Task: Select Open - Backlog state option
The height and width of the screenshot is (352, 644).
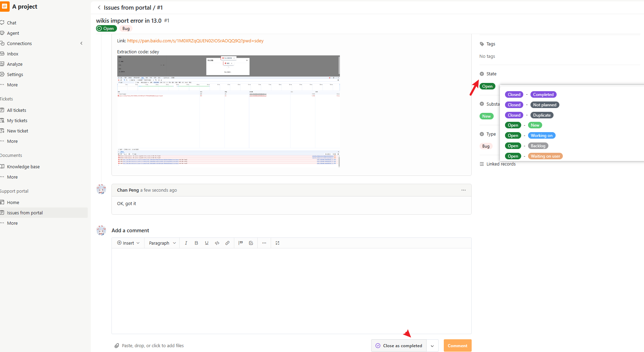Action: tap(527, 146)
